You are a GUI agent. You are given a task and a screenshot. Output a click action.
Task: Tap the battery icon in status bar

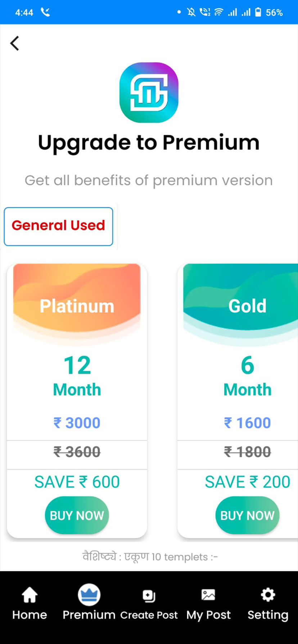click(258, 13)
